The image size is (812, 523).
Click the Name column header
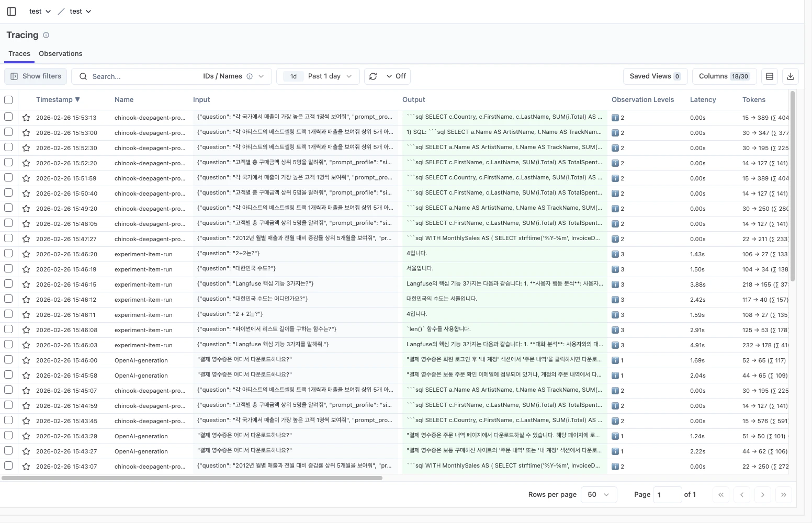click(x=124, y=99)
